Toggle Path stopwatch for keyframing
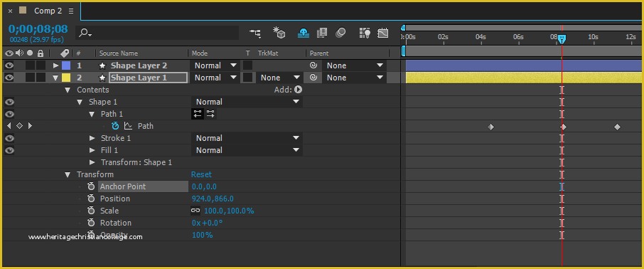Screen dimensions: 644x269 click(115, 126)
